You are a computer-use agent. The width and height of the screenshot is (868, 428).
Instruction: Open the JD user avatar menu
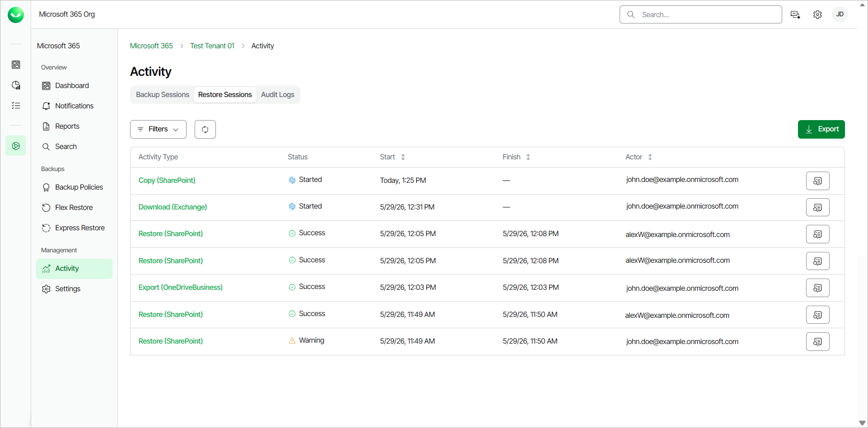840,14
